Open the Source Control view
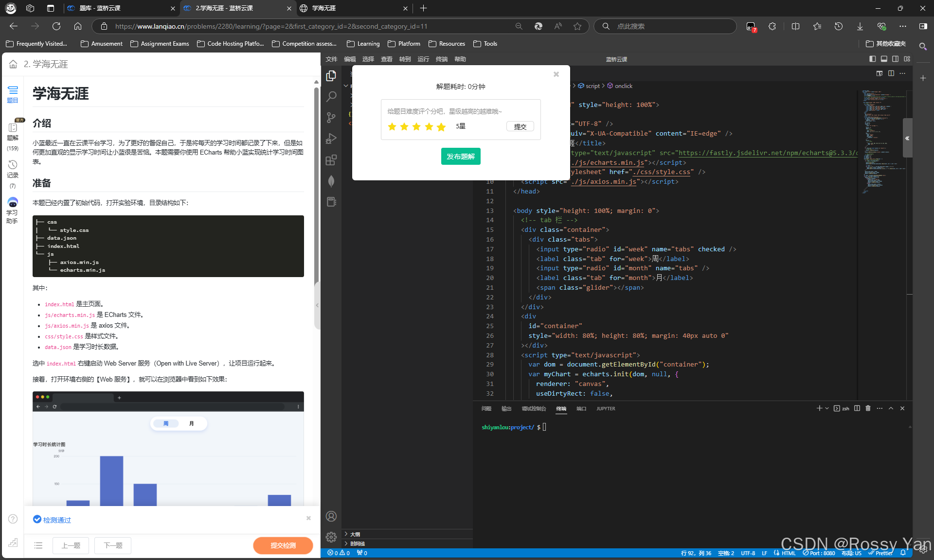The image size is (934, 560). (331, 118)
